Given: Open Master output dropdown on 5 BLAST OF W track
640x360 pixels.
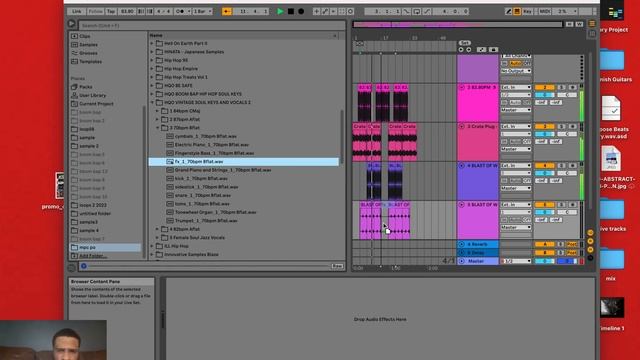Looking at the screenshot, I should coord(516,227).
